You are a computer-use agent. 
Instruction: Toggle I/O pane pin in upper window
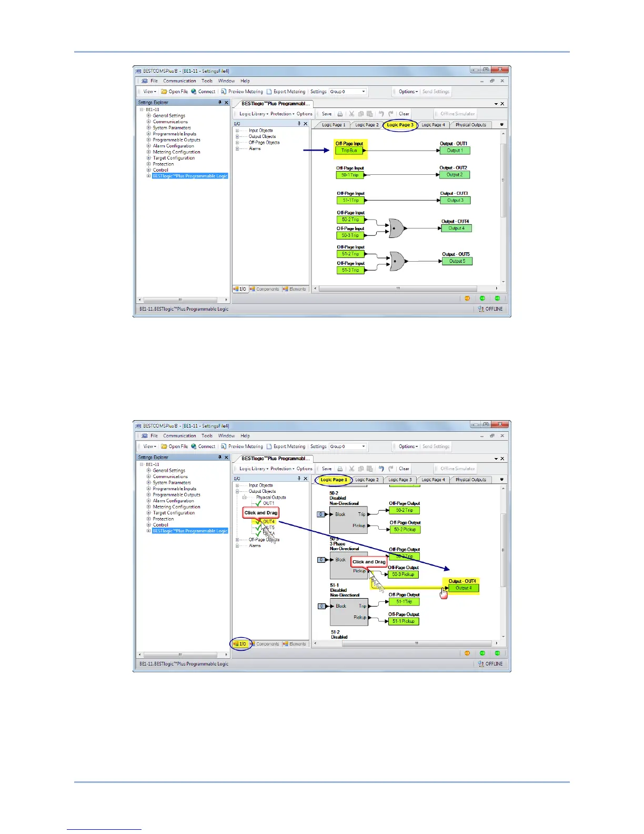pyautogui.click(x=299, y=124)
